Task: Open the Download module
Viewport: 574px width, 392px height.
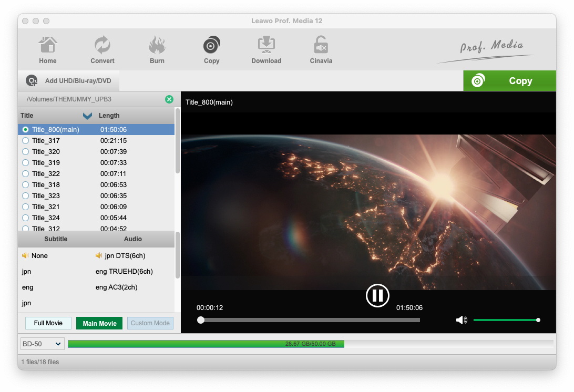Action: click(266, 50)
